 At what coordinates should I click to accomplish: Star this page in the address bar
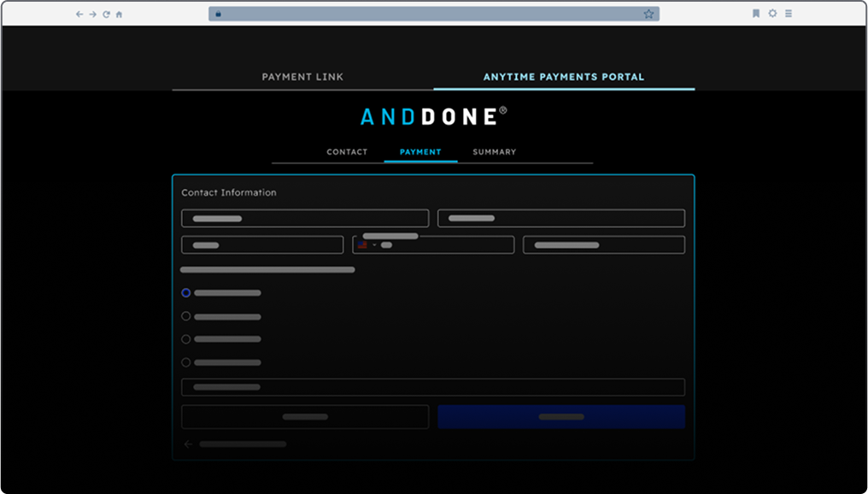click(648, 14)
